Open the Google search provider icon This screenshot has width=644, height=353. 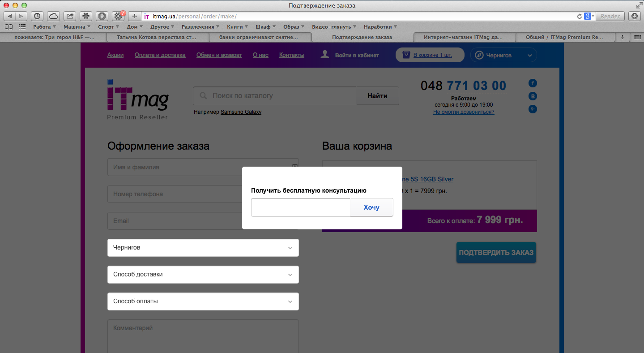[x=589, y=16]
